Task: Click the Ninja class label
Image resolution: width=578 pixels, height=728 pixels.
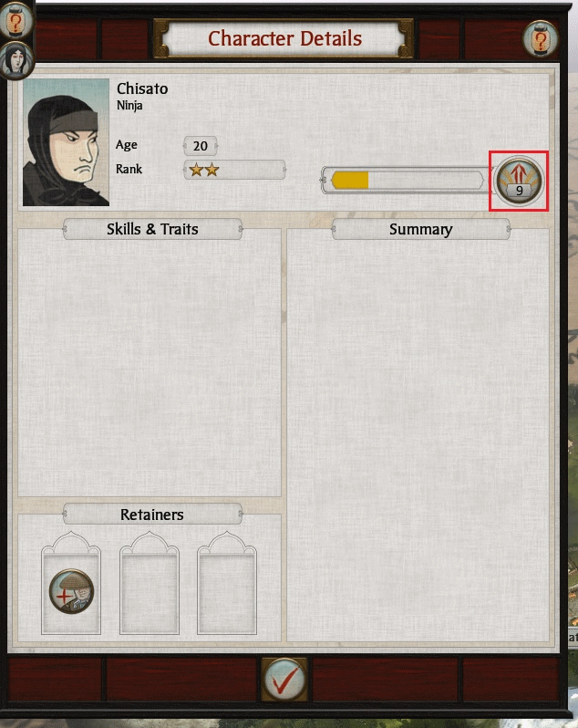Action: click(x=129, y=106)
